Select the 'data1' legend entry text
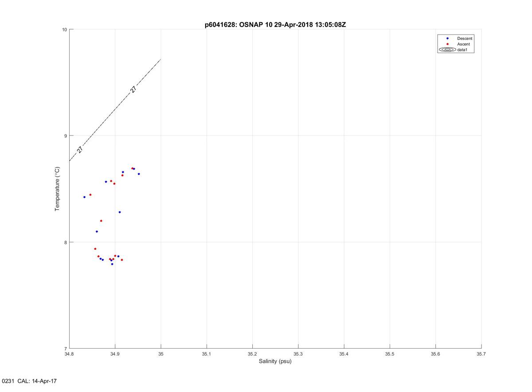This screenshot has width=532, height=392. [462, 50]
